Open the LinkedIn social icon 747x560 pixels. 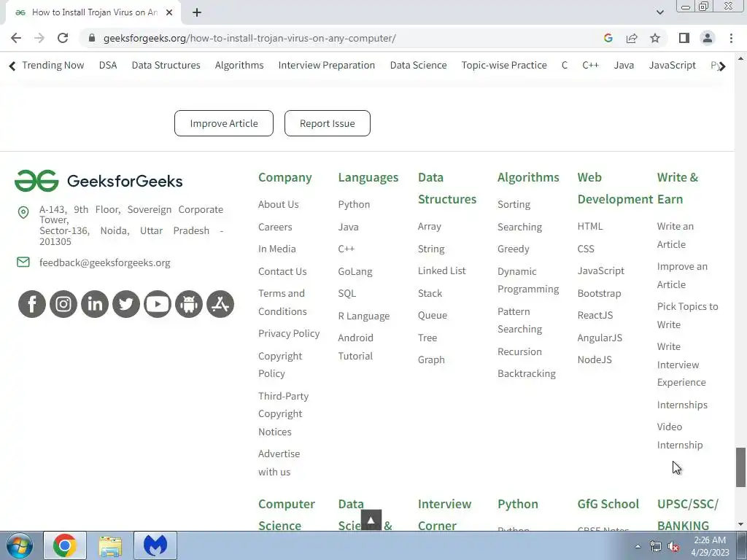tap(95, 304)
